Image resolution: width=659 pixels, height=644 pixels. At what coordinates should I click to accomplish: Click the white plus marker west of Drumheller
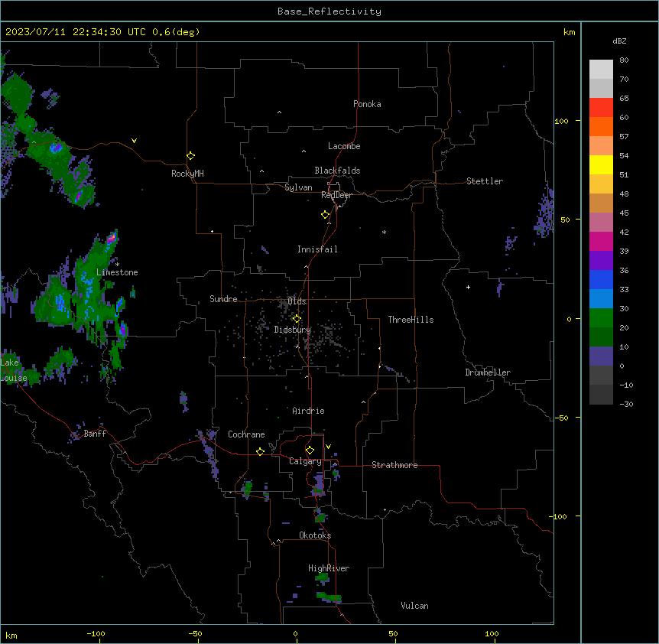[468, 287]
